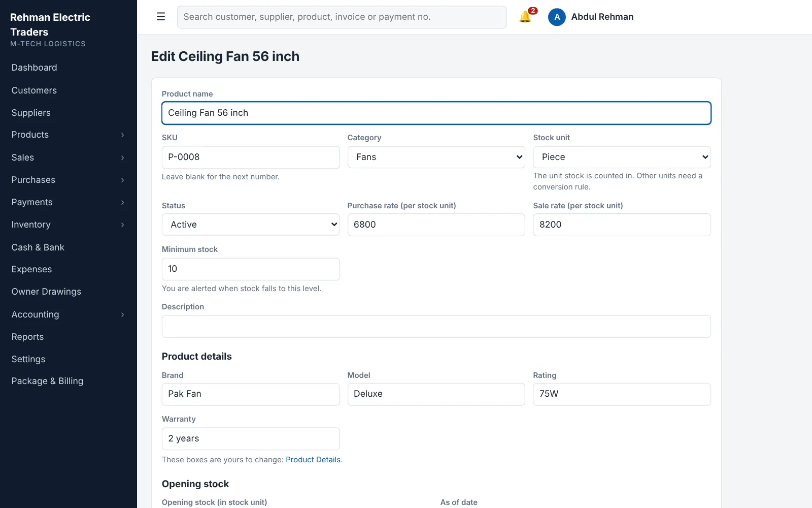Click the SKU field P-0008
812x508 pixels.
(251, 157)
